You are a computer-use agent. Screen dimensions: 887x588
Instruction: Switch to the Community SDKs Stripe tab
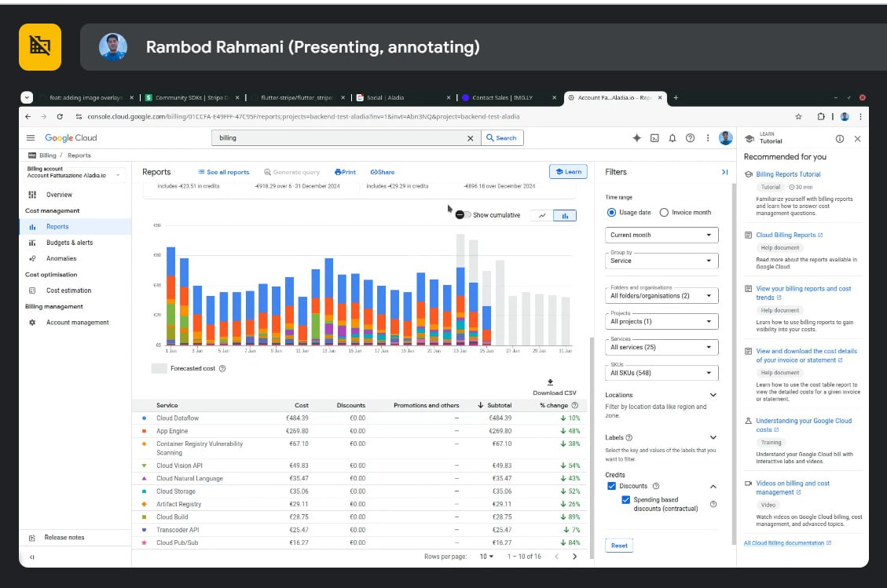tap(192, 98)
